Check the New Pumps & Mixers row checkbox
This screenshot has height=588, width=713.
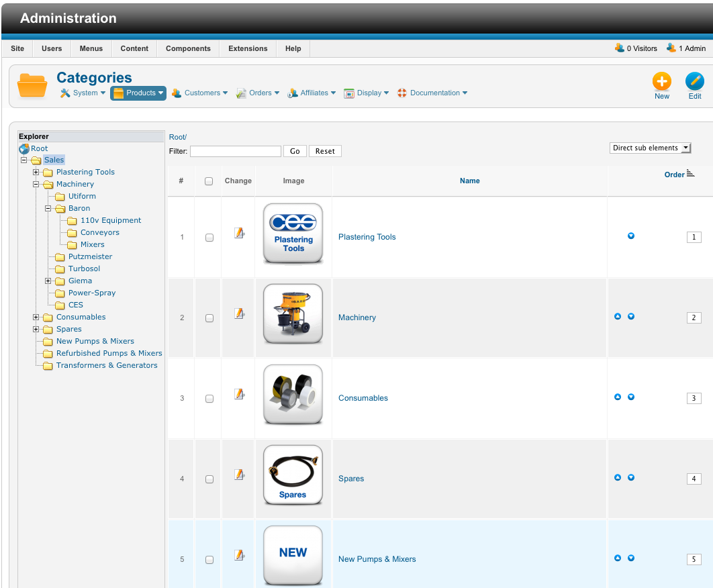[x=209, y=559]
